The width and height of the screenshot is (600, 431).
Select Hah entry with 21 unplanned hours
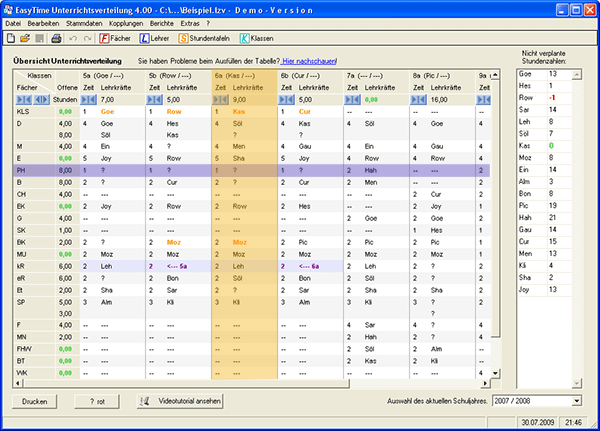(543, 217)
